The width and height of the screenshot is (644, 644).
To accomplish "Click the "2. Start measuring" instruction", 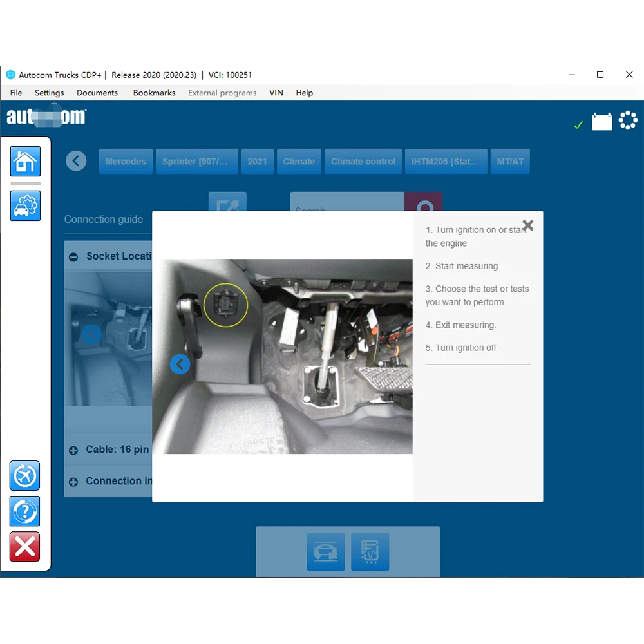I will 461,266.
